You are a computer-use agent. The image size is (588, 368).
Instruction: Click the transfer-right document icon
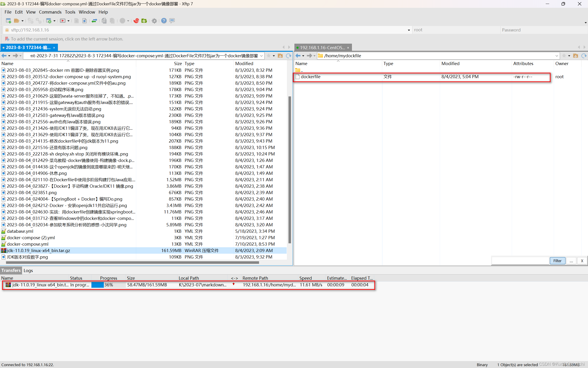pos(85,21)
